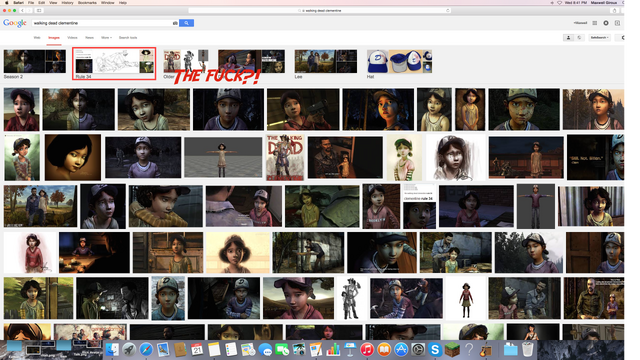
Task: Click the blue Google search magnifier button
Action: (x=186, y=23)
